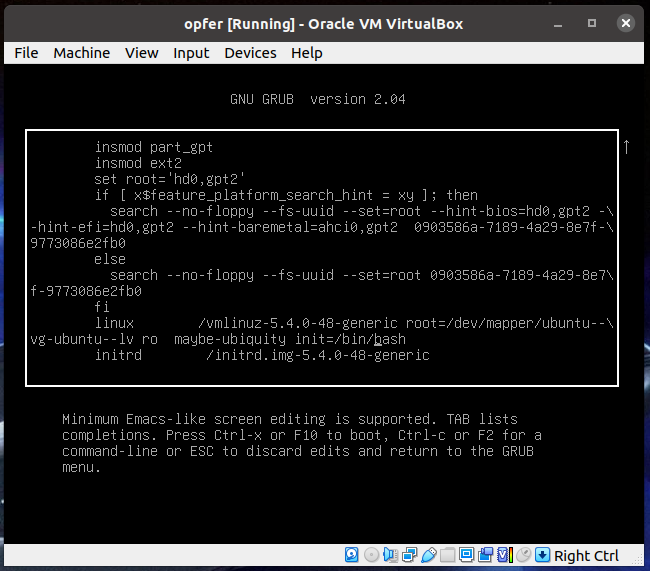Click the 'insmod ext2' line

[138, 163]
